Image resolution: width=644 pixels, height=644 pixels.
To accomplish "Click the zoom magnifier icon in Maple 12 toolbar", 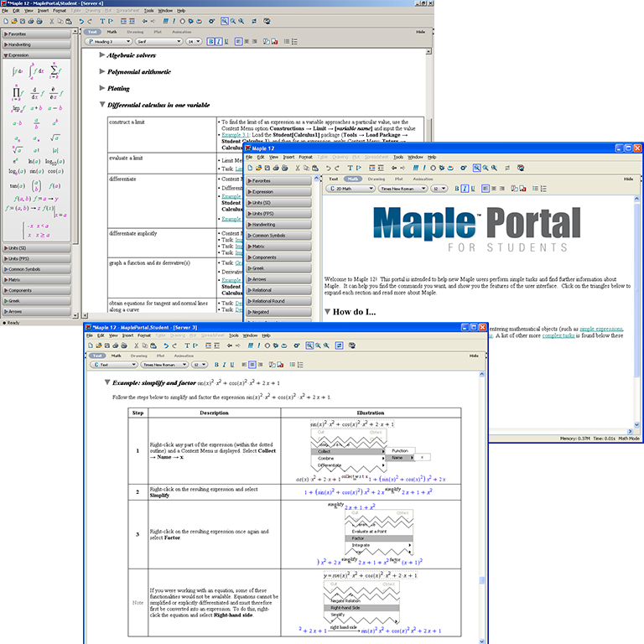I will (476, 168).
